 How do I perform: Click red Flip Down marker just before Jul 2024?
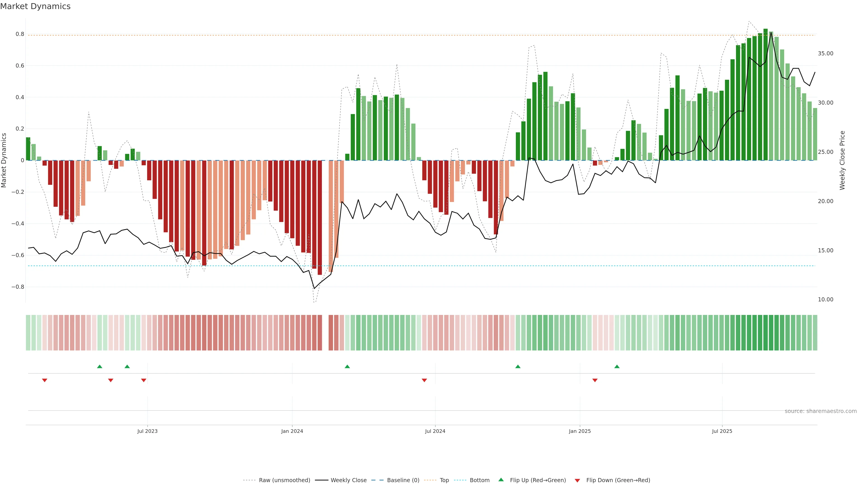pyautogui.click(x=424, y=380)
